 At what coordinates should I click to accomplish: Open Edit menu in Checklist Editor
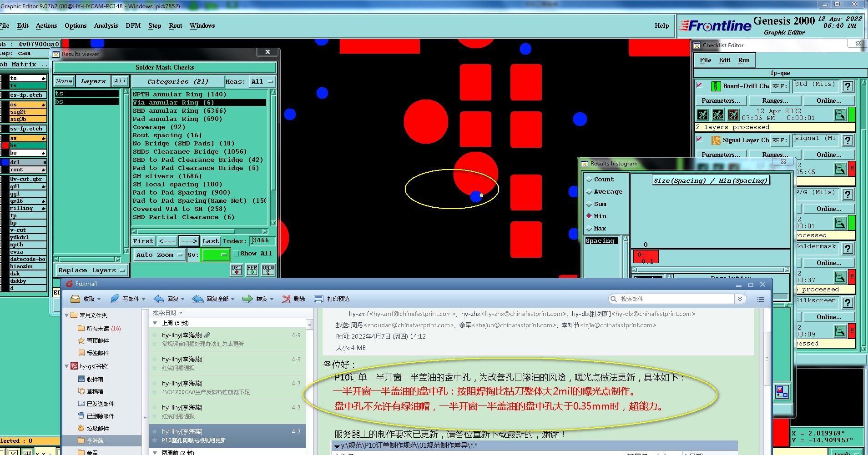(725, 60)
